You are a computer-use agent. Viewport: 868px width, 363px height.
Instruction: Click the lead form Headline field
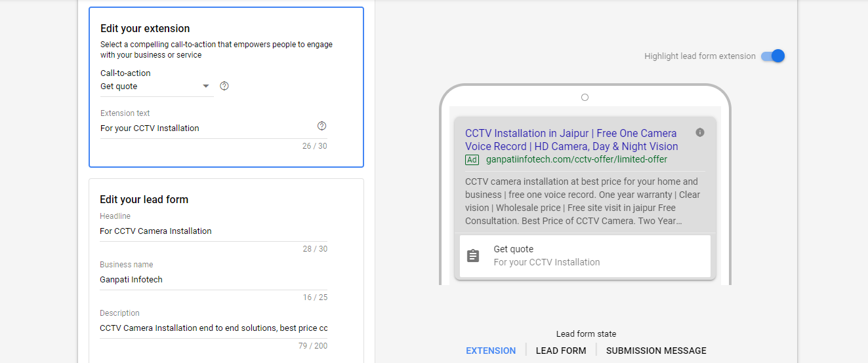pos(214,231)
